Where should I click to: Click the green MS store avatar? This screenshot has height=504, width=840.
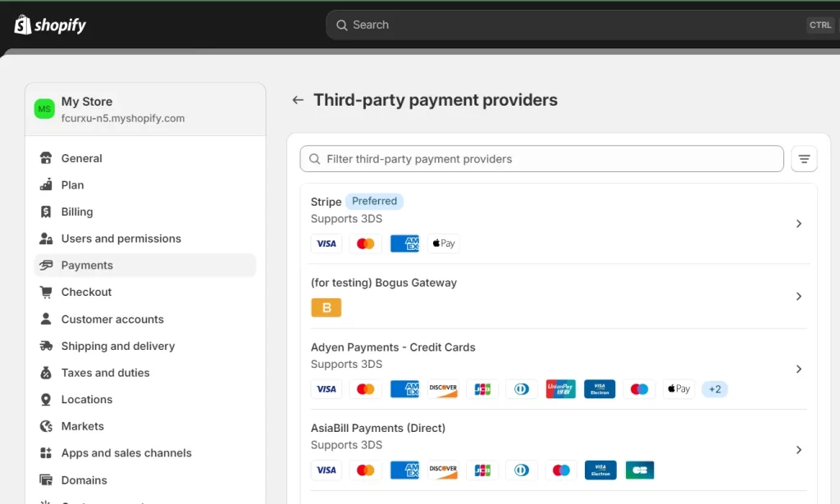point(44,109)
